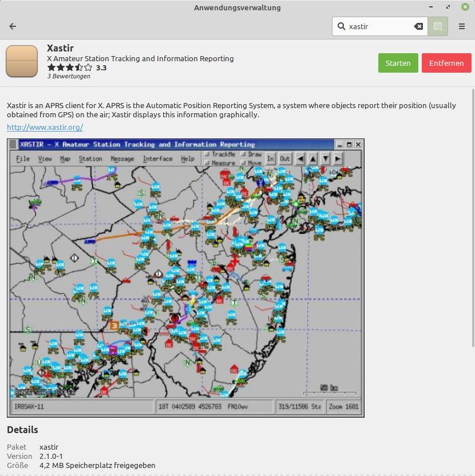Image resolution: width=475 pixels, height=476 pixels.
Task: Click the version value '2.1.0-1'
Action: [x=51, y=457]
